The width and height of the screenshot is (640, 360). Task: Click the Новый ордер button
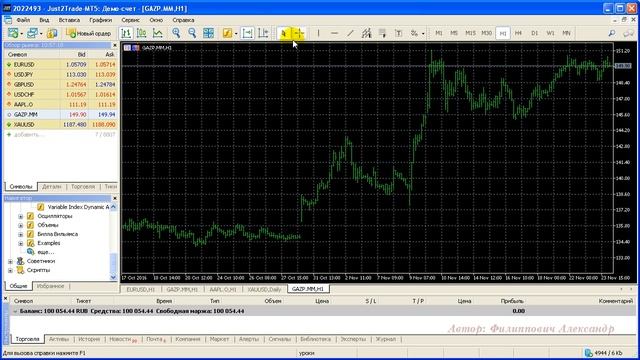click(x=89, y=33)
